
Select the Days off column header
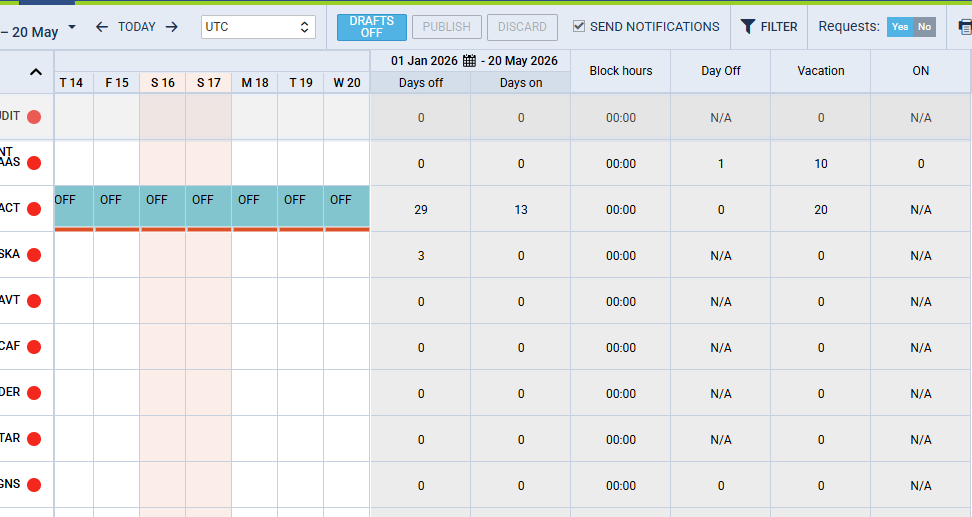(420, 82)
